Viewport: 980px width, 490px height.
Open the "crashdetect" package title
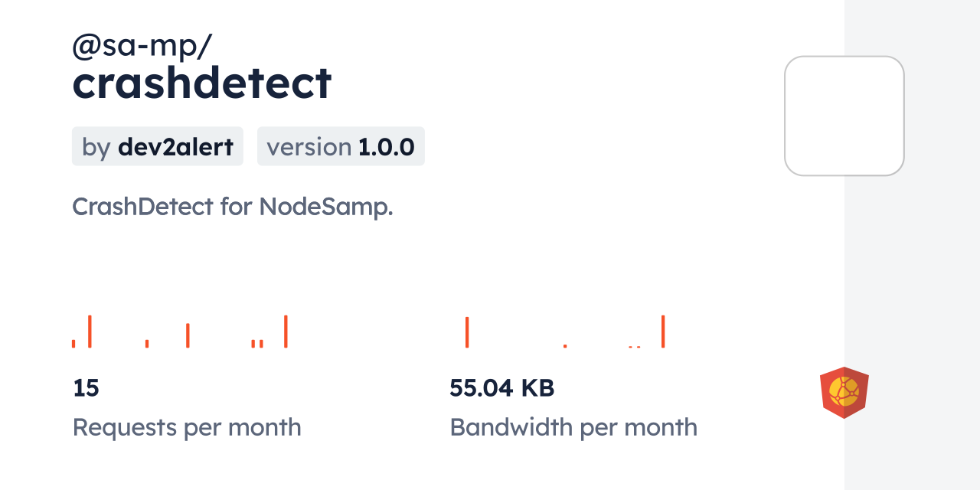click(202, 83)
